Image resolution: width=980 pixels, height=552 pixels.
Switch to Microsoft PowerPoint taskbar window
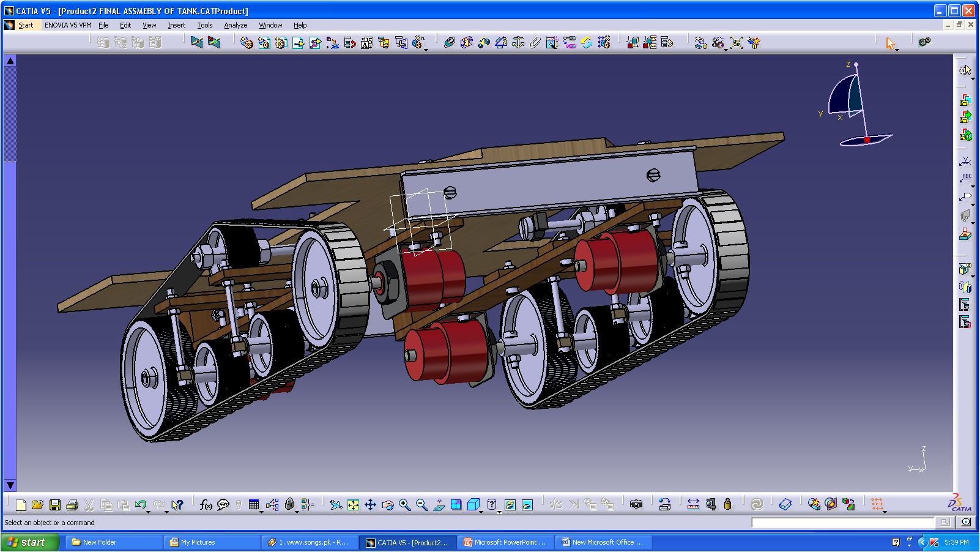click(505, 542)
